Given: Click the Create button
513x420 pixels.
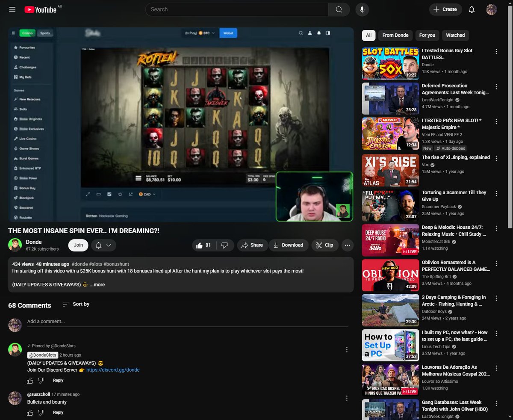Looking at the screenshot, I should coord(445,9).
